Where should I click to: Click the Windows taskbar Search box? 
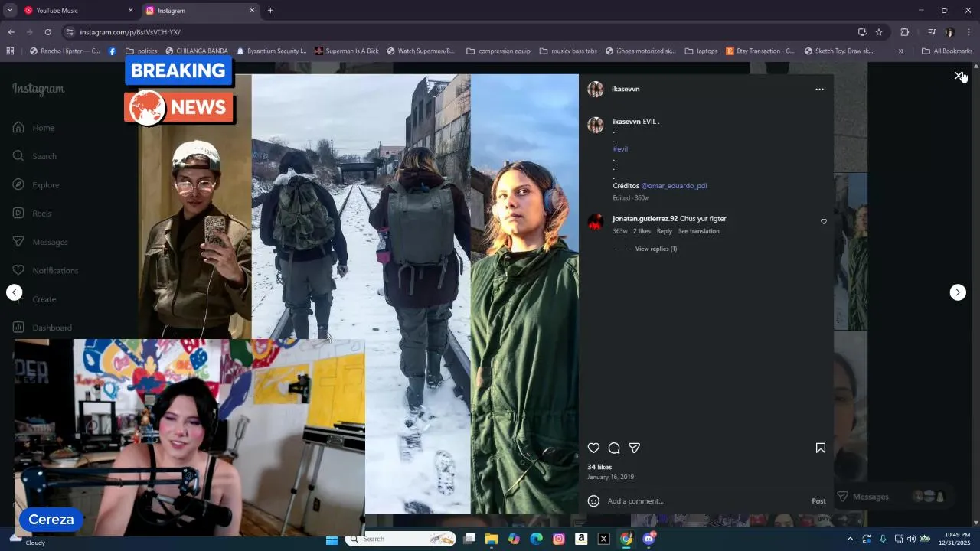click(400, 539)
